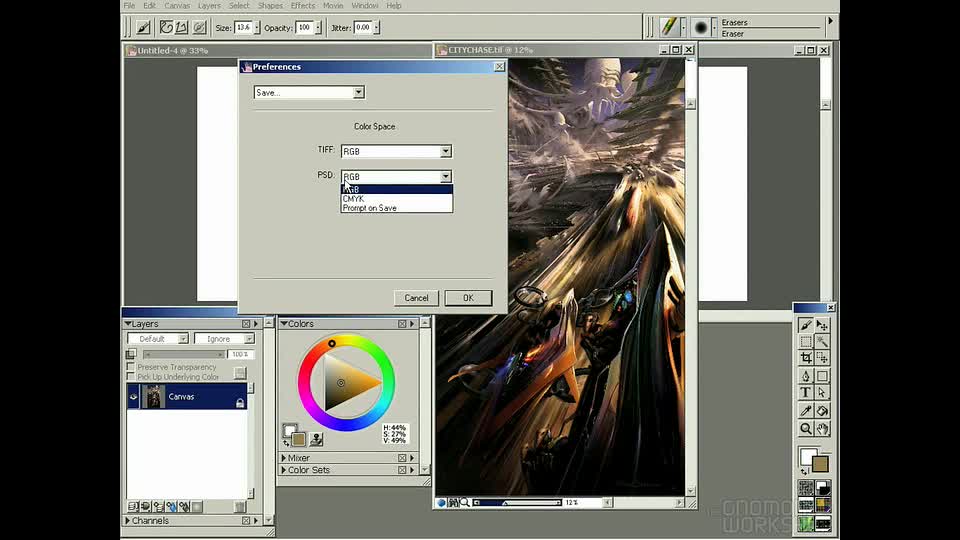
Task: Select the Brush tool in toolbox
Action: click(x=806, y=325)
